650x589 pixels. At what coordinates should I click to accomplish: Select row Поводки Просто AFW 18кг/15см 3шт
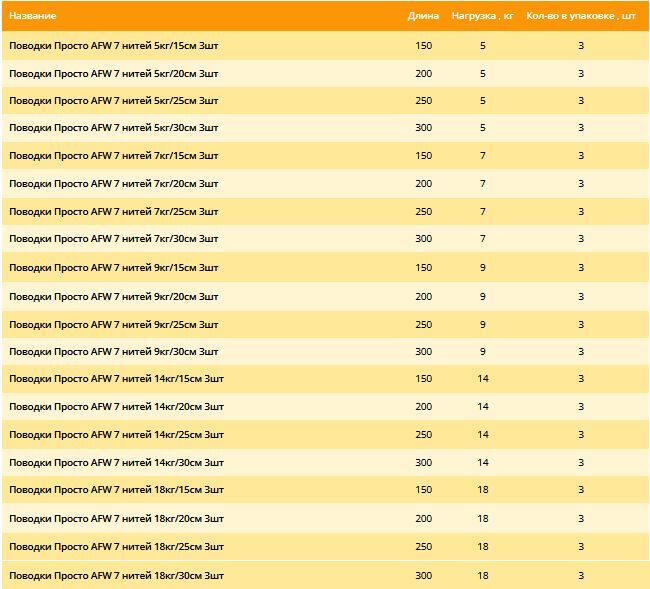click(x=325, y=490)
